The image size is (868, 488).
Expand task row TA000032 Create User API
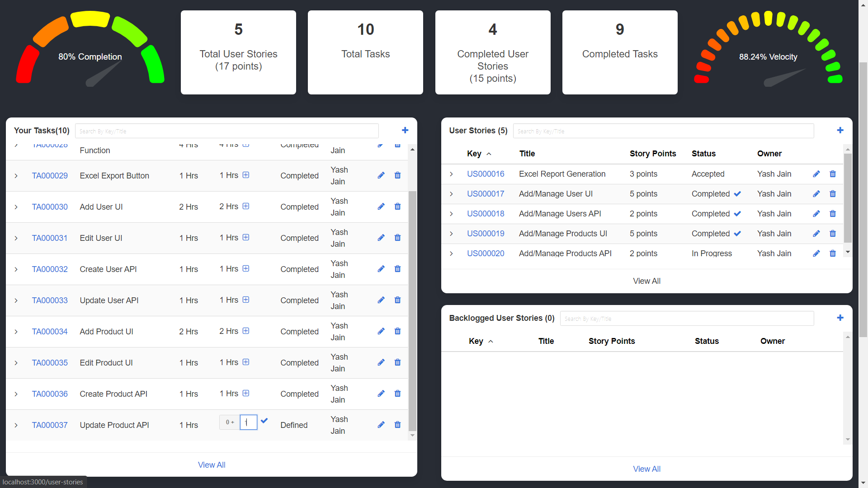point(16,269)
